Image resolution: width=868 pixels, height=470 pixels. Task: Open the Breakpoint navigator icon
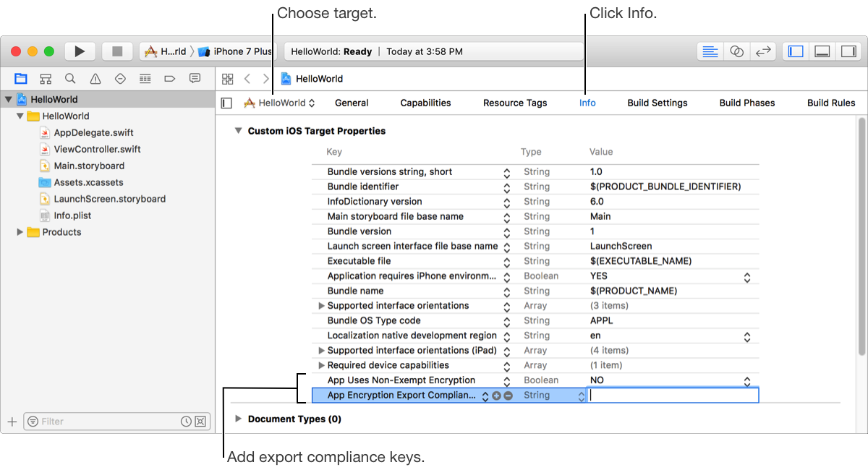click(x=170, y=78)
